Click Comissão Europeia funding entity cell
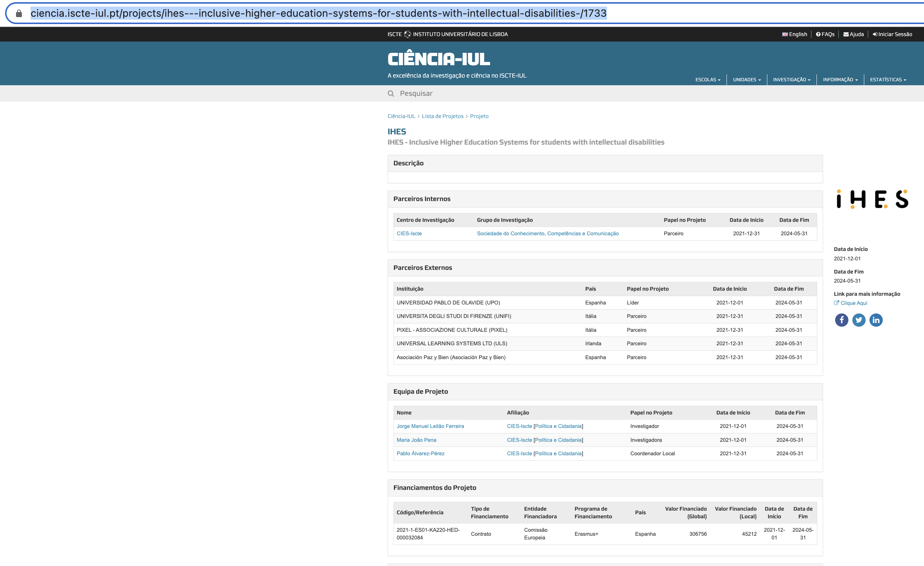924x566 pixels. (x=536, y=534)
